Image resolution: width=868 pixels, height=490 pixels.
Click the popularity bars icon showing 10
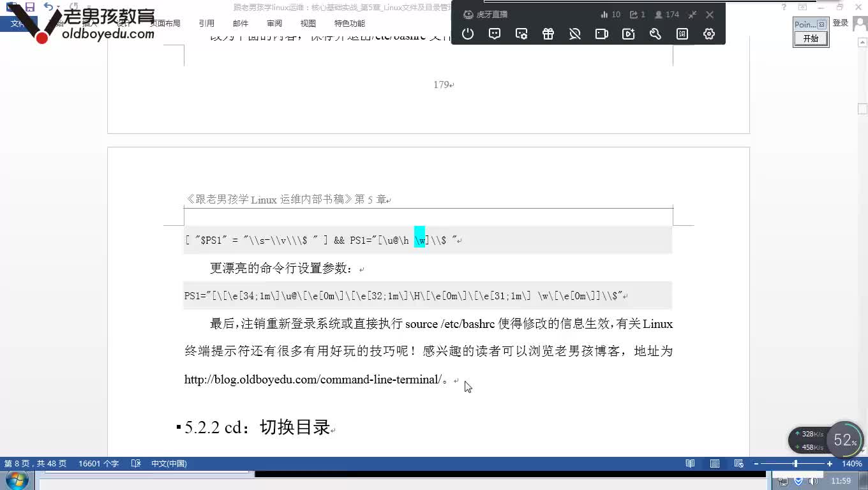coord(604,15)
